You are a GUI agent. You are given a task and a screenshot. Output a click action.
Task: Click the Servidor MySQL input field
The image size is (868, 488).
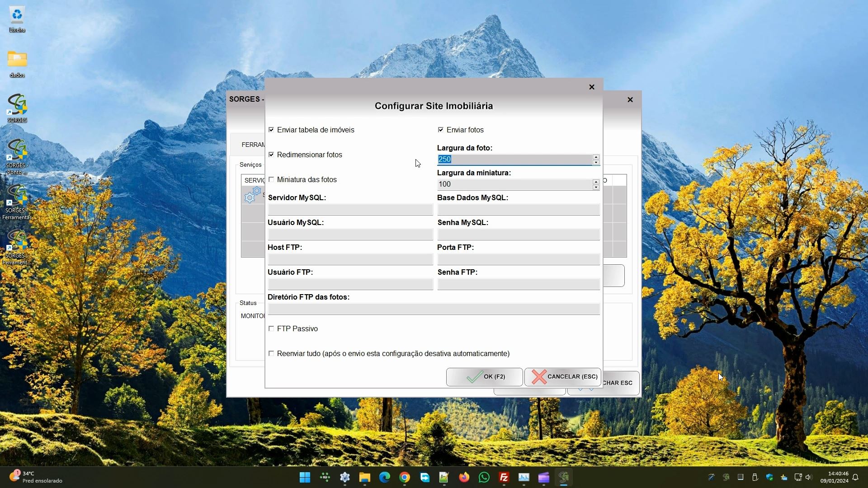tap(350, 210)
